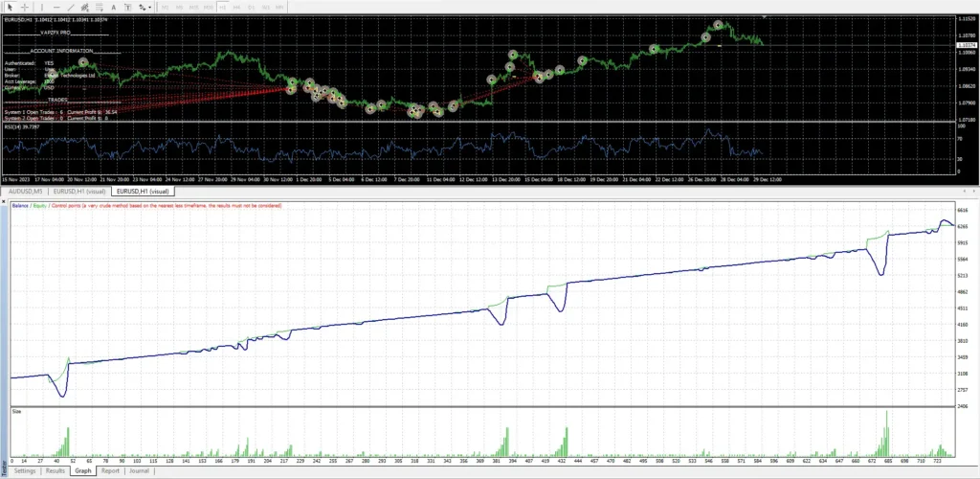Open the tester Report tab
This screenshot has width=980, height=479.
pos(110,471)
